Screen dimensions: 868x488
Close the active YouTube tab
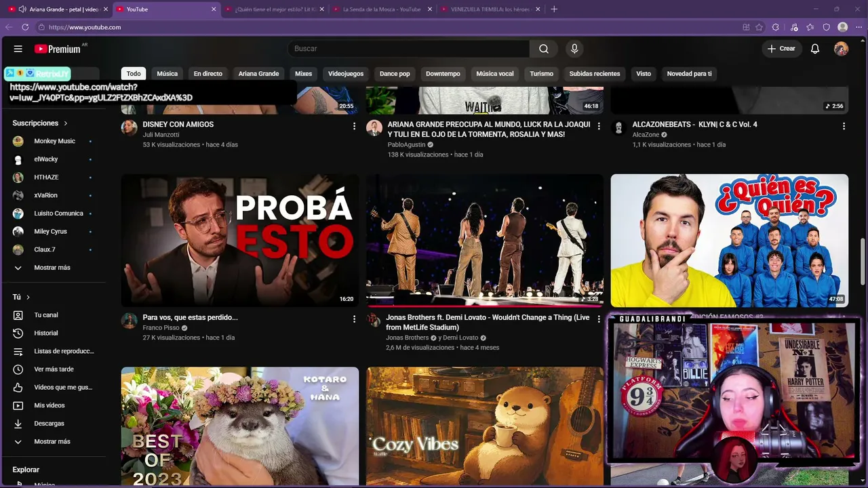tap(214, 9)
